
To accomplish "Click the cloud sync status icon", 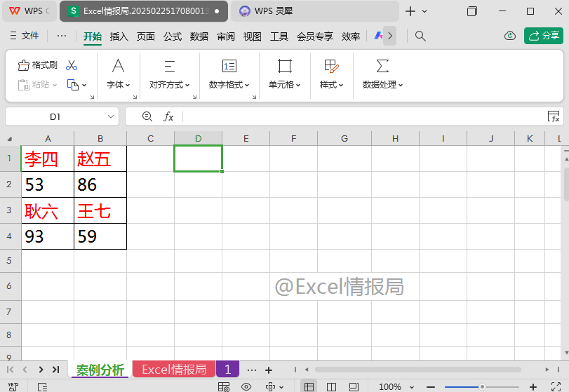I will click(510, 36).
